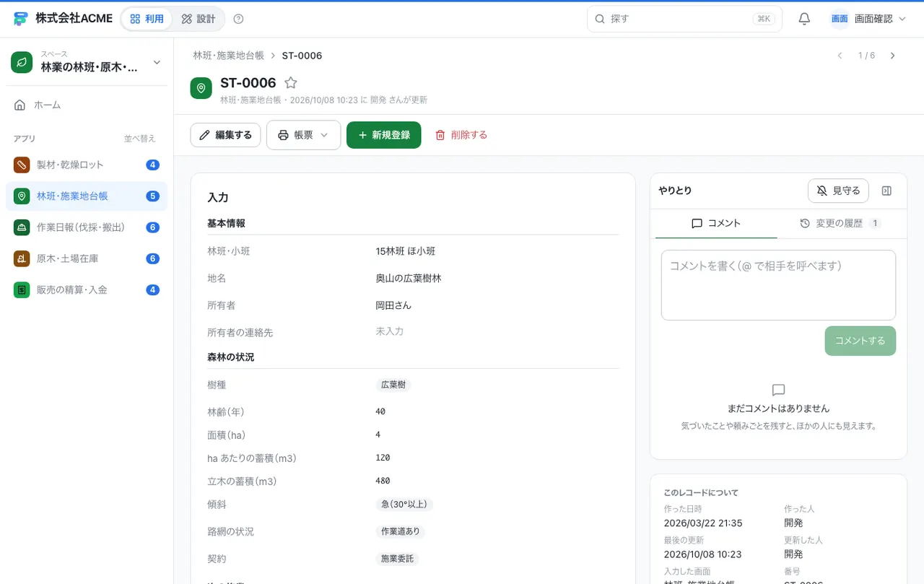The image size is (924, 584).
Task: Click コメントする submit button
Action: (x=860, y=341)
